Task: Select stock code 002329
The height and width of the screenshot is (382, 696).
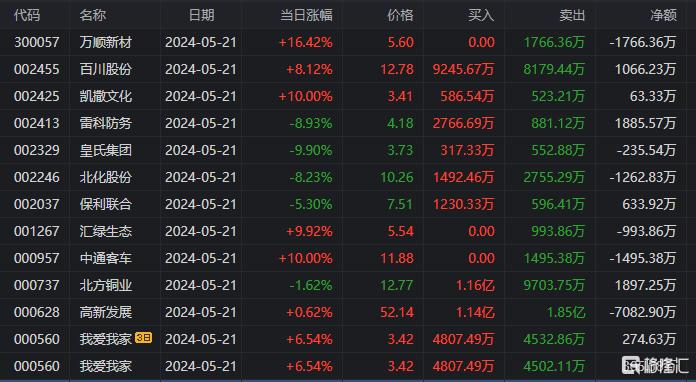Action: tap(36, 150)
